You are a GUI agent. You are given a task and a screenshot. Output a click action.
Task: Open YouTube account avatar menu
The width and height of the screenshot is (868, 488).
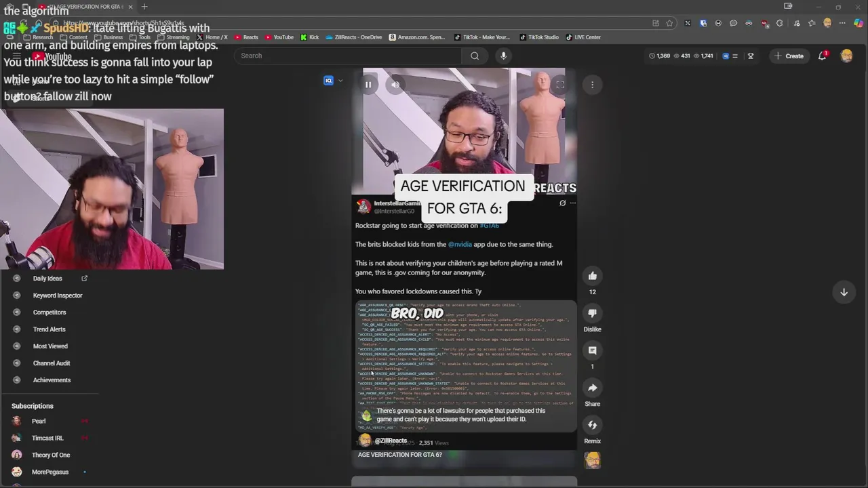tap(846, 56)
